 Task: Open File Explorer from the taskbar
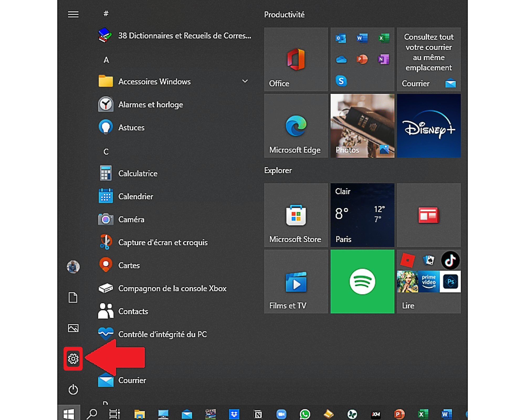[139, 414]
